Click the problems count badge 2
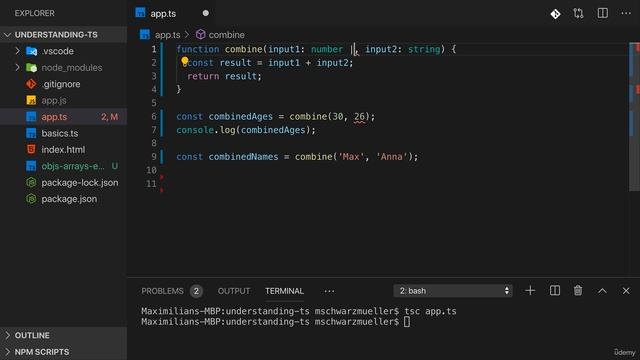Viewport: 640px width, 360px height. coord(196,291)
